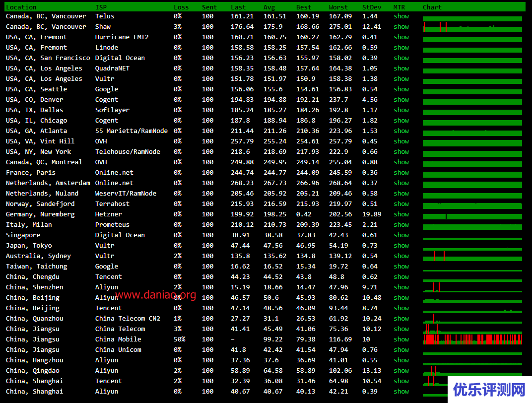
Task: Show MTR for Fremont Linode
Action: tap(401, 48)
